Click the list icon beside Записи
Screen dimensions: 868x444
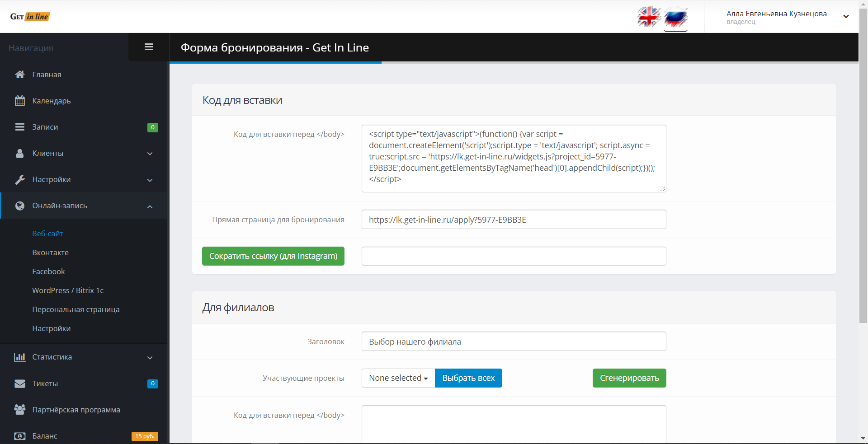click(20, 127)
